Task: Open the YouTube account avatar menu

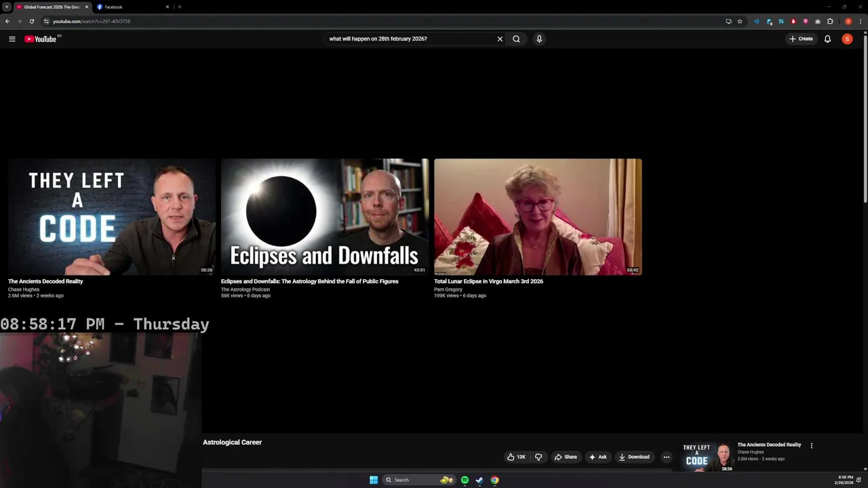Action: click(x=847, y=39)
